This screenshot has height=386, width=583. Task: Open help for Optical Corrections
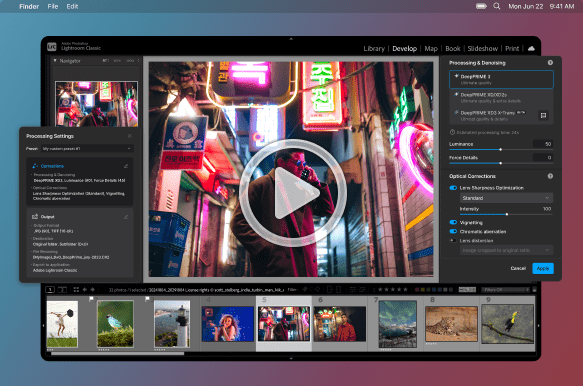[550, 176]
